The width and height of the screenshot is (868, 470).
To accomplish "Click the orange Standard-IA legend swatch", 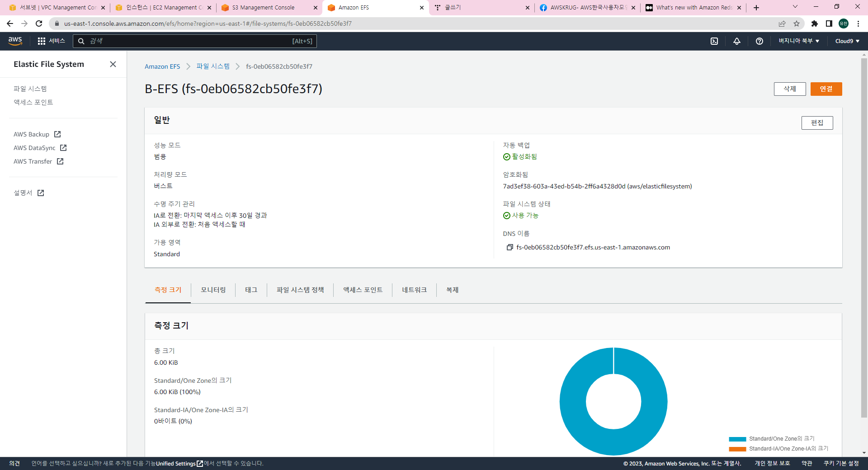I will click(737, 449).
